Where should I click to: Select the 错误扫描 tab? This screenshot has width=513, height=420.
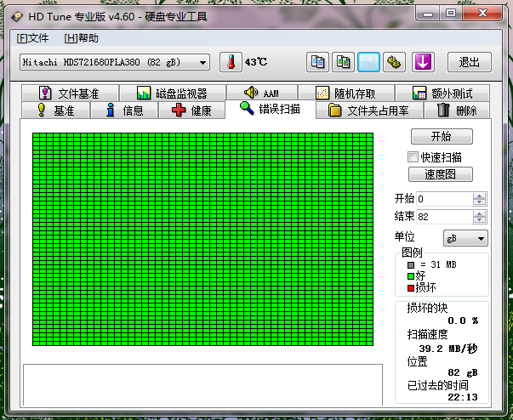(271, 109)
